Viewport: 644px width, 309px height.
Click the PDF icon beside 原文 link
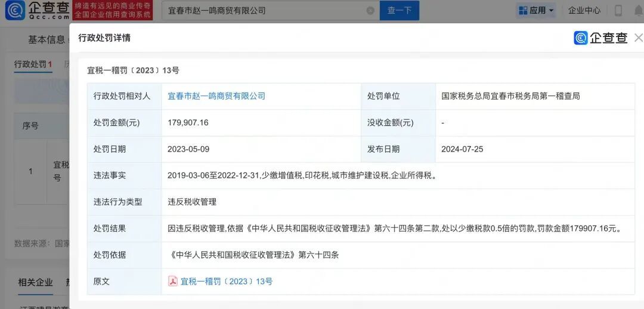coord(173,281)
